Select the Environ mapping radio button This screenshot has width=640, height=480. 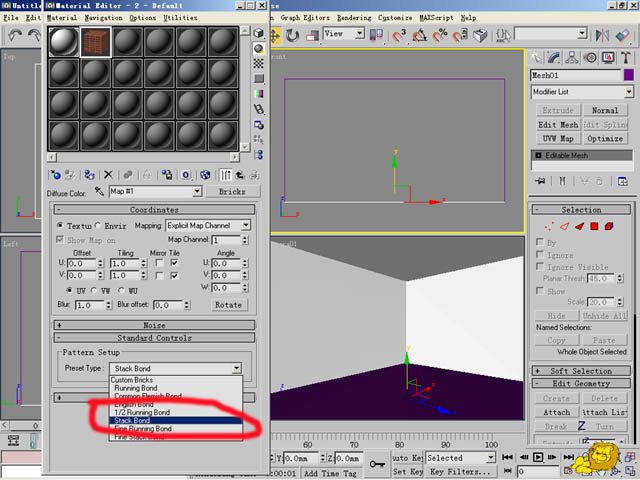tap(98, 226)
